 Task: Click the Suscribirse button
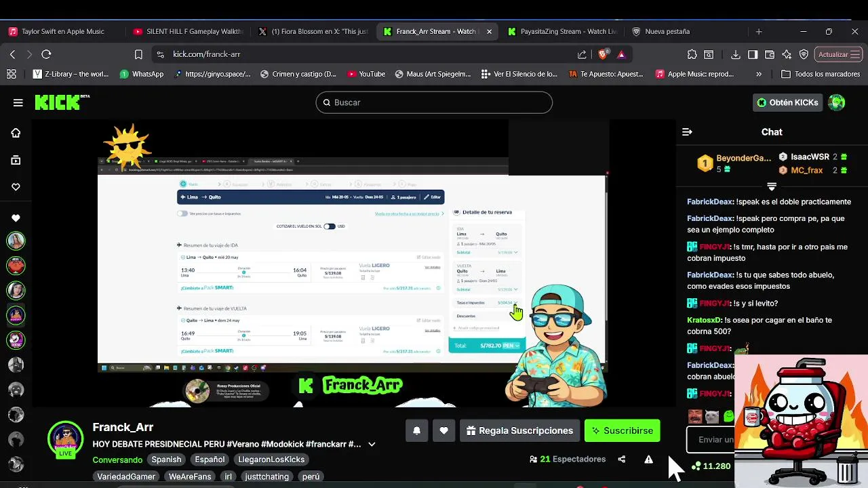tap(622, 430)
